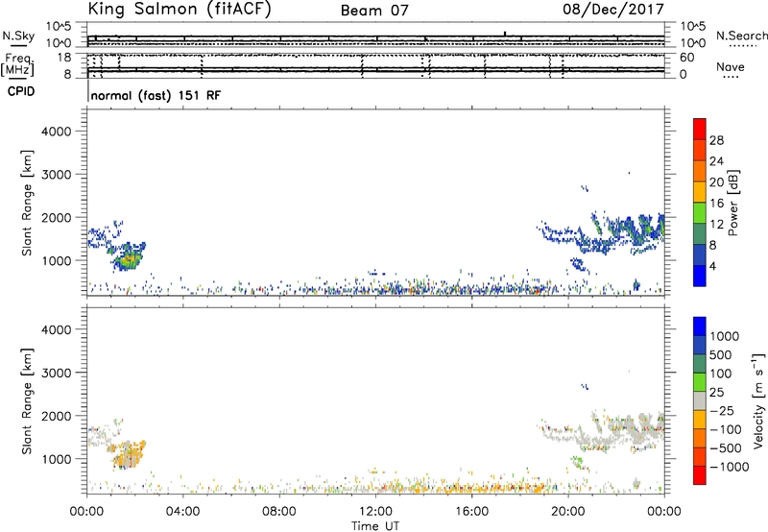
Task: Select the "Freq. [MHz]" axis label
Action: (17, 64)
